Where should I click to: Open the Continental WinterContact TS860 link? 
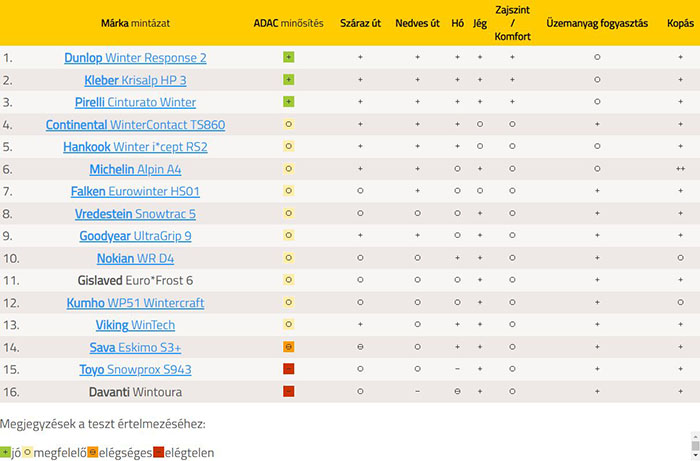pyautogui.click(x=135, y=125)
